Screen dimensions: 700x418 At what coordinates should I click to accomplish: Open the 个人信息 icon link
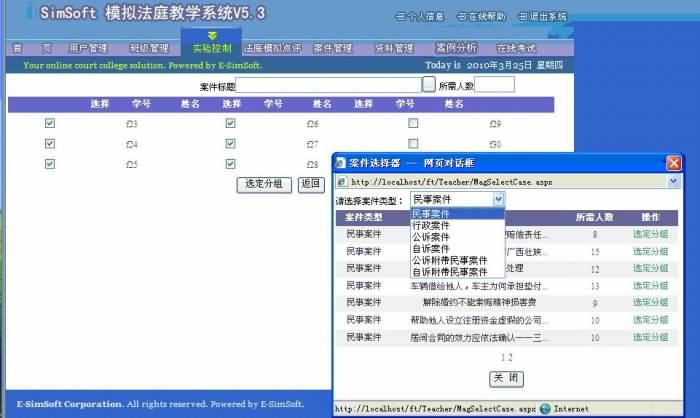coord(418,17)
